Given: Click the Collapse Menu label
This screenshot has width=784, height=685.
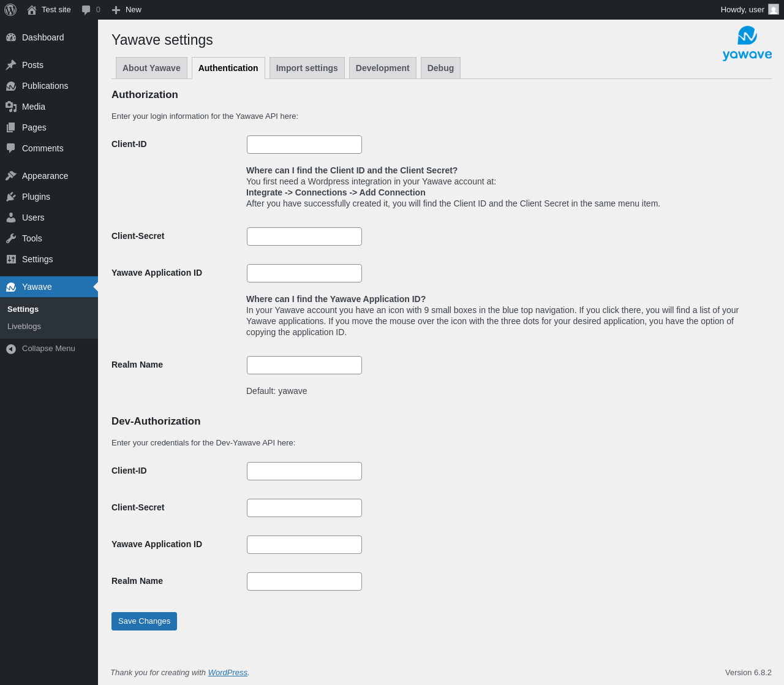Looking at the screenshot, I should [x=48, y=349].
